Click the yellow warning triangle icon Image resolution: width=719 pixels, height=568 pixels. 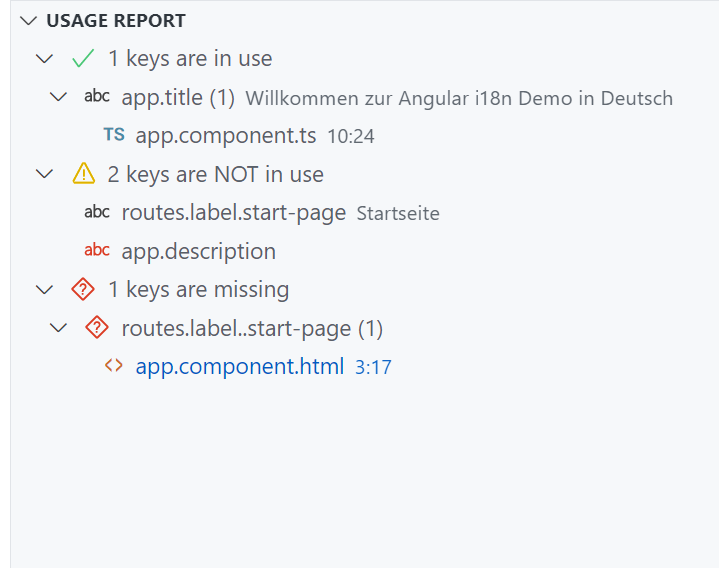pyautogui.click(x=83, y=174)
